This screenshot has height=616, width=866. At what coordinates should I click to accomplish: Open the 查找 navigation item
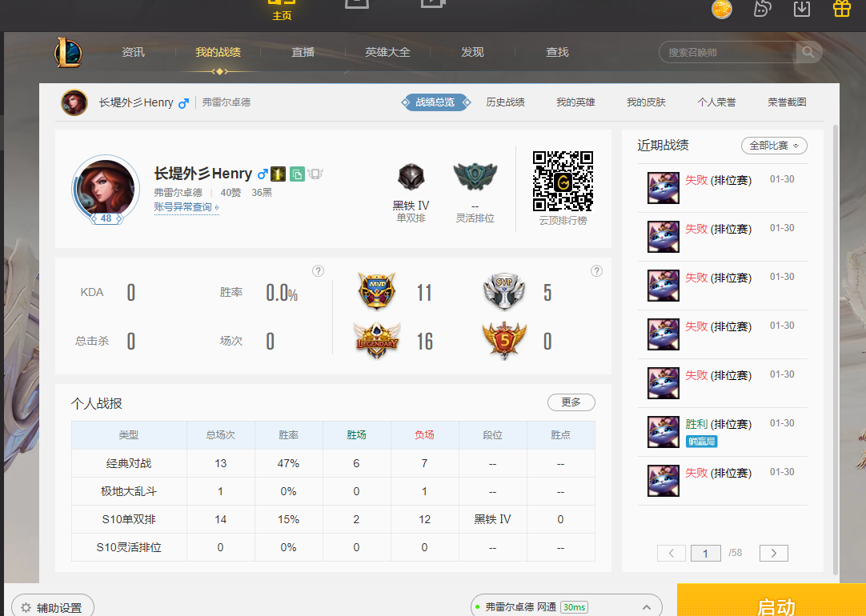557,52
